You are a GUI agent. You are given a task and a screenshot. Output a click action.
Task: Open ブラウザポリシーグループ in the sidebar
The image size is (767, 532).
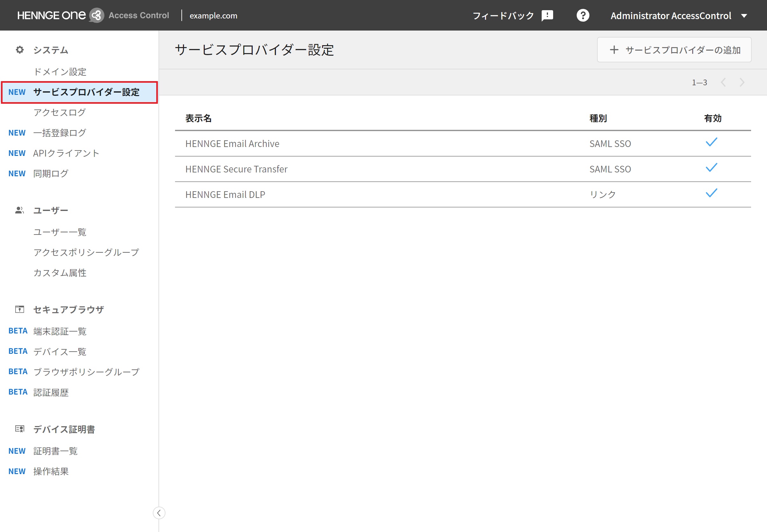[86, 372]
